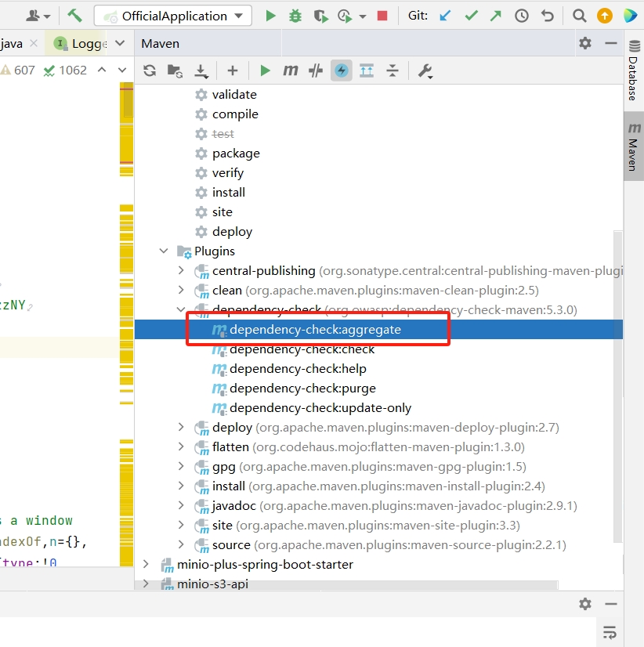This screenshot has width=644, height=647.
Task: Expand all in Maven tree icon
Action: (x=367, y=70)
